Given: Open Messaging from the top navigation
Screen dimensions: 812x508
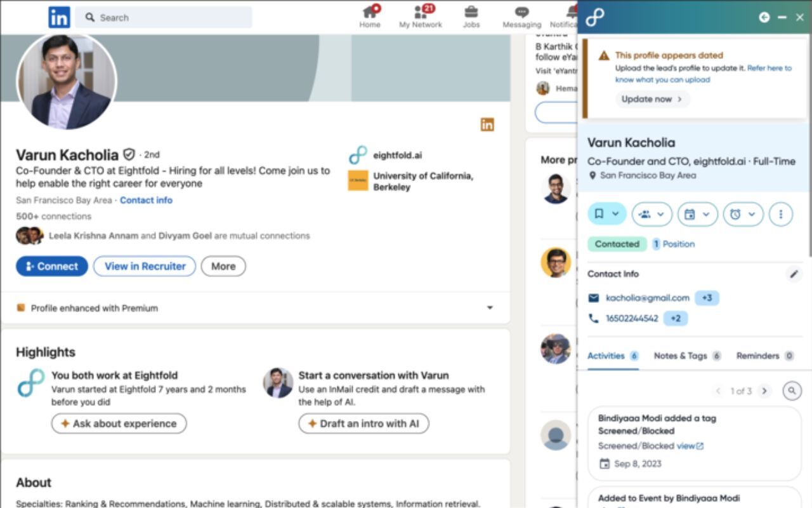Looking at the screenshot, I should pos(521,17).
